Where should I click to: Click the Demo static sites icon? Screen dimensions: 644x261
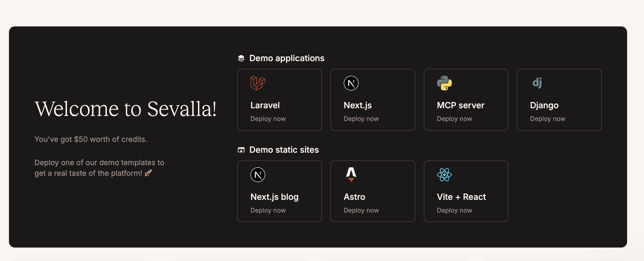pyautogui.click(x=241, y=150)
